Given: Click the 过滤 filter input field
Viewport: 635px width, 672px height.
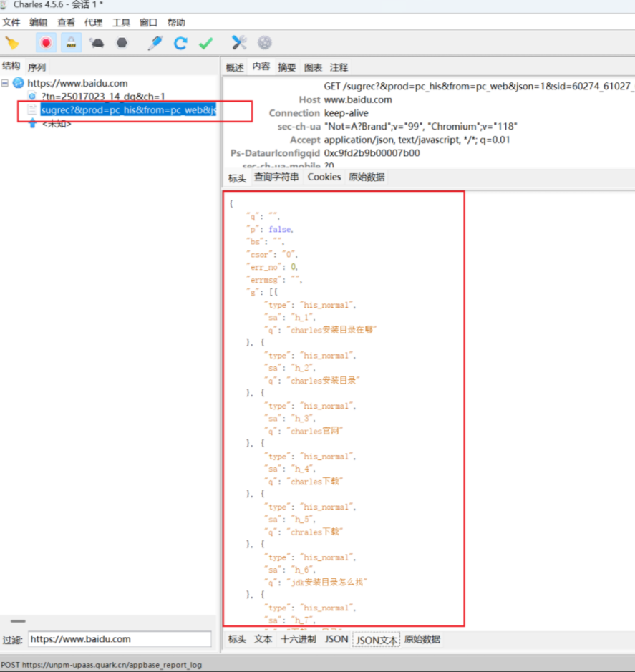Looking at the screenshot, I should click(120, 639).
